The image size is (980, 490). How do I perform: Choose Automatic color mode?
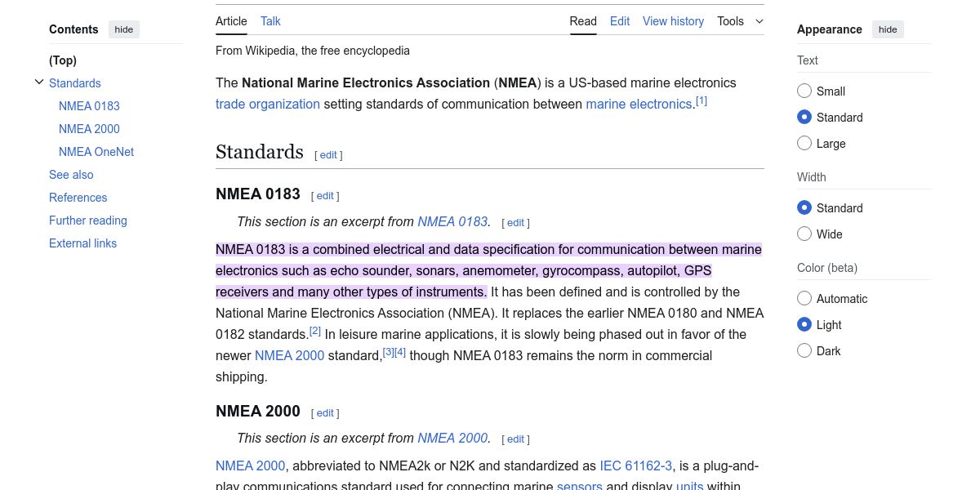(804, 299)
